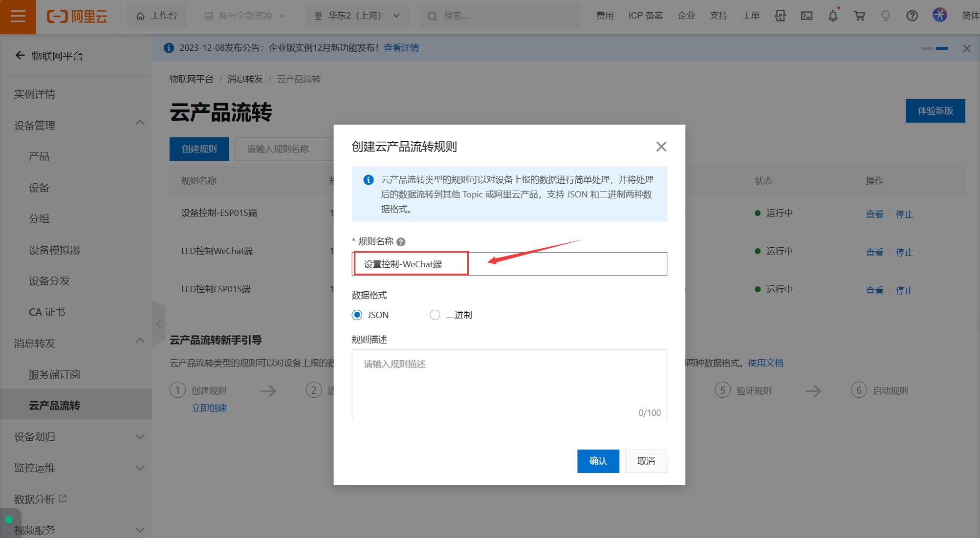Click the help question mark in the top bar
This screenshot has width=980, height=538.
[x=912, y=16]
